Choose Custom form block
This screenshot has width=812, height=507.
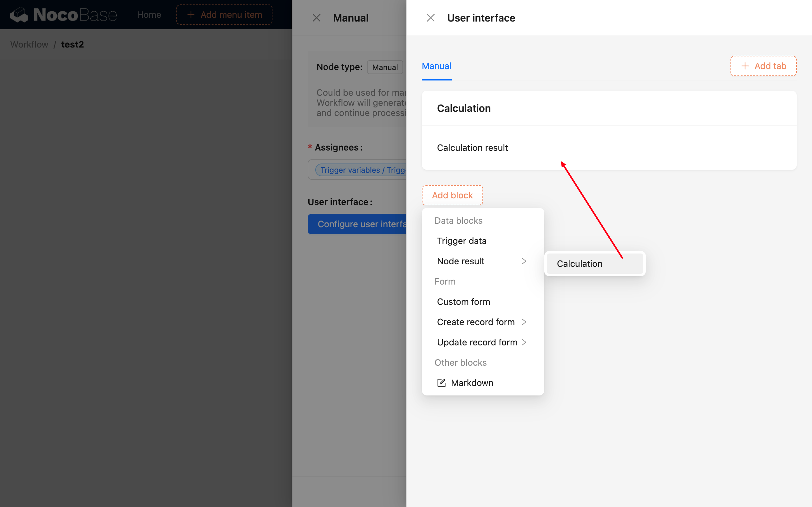463,301
